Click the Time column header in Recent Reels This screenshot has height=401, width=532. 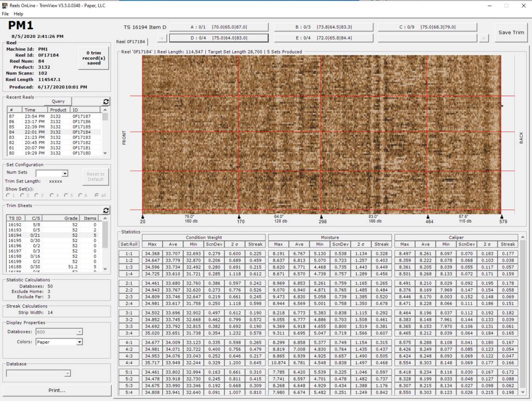(35, 110)
